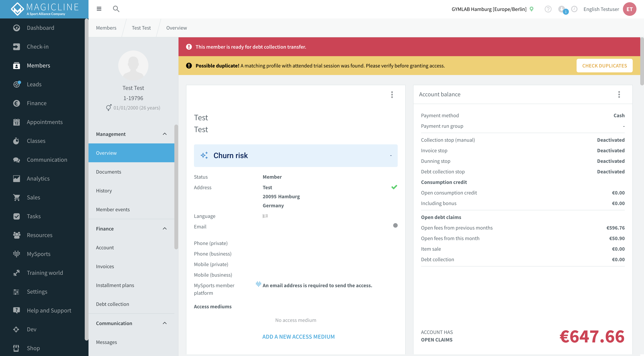This screenshot has height=356, width=644.
Task: Open the Invoices submenu item
Action: [x=131, y=266]
